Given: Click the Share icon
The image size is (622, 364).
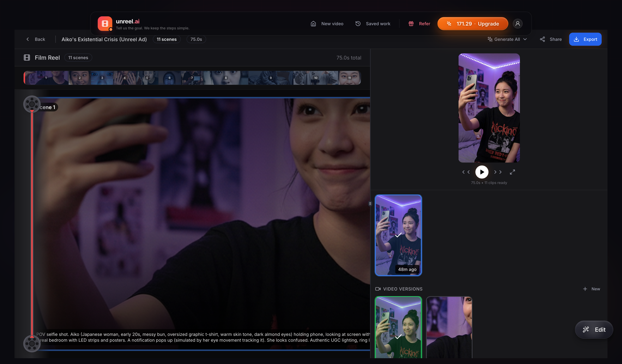Looking at the screenshot, I should [542, 39].
